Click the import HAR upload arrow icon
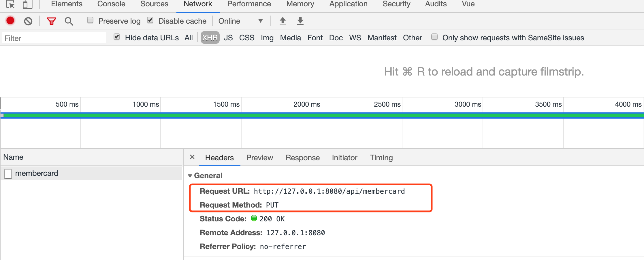The width and height of the screenshot is (644, 260). 283,21
